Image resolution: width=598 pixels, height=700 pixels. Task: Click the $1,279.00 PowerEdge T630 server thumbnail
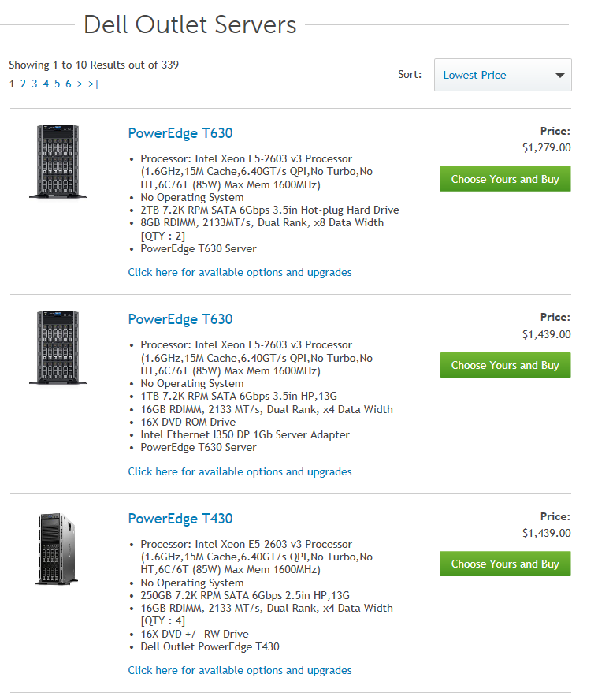coord(58,162)
